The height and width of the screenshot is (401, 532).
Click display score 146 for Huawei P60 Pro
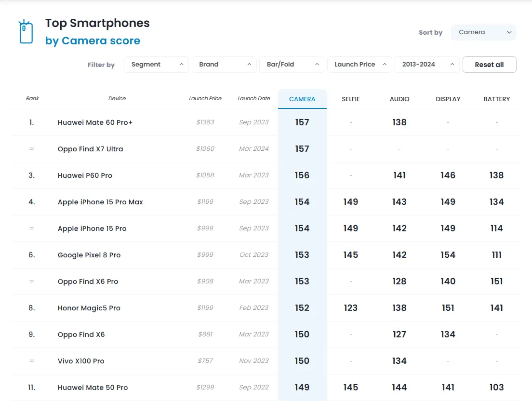(448, 175)
